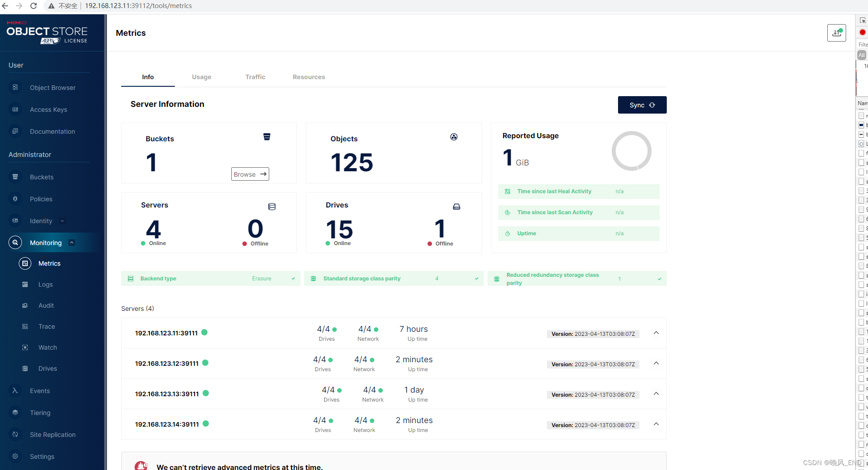
Task: Switch to the Traffic tab
Action: [255, 77]
